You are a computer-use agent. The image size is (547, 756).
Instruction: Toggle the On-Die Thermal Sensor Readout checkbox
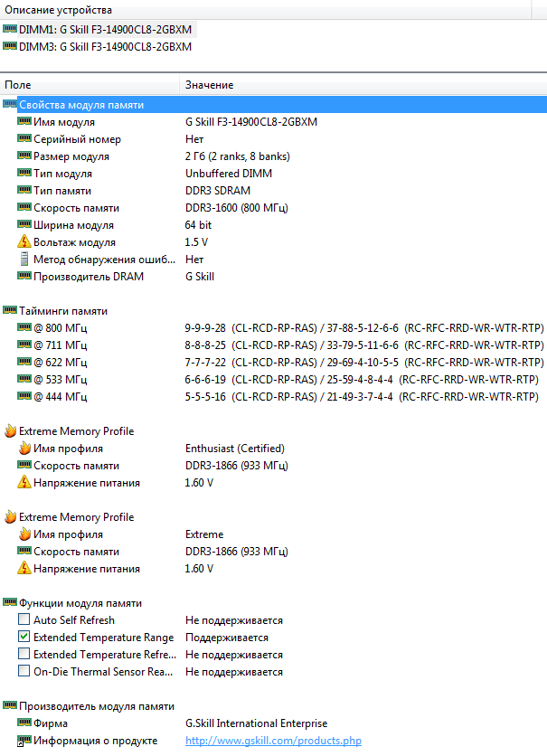coord(24,670)
